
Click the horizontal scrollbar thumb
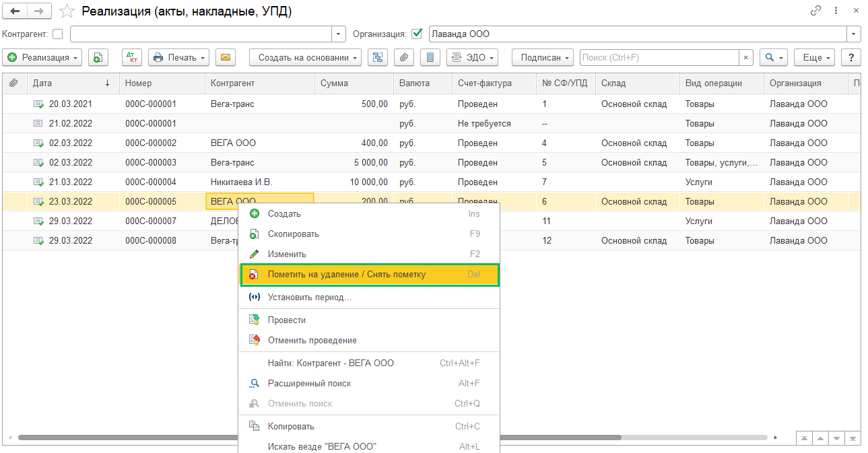point(320,437)
